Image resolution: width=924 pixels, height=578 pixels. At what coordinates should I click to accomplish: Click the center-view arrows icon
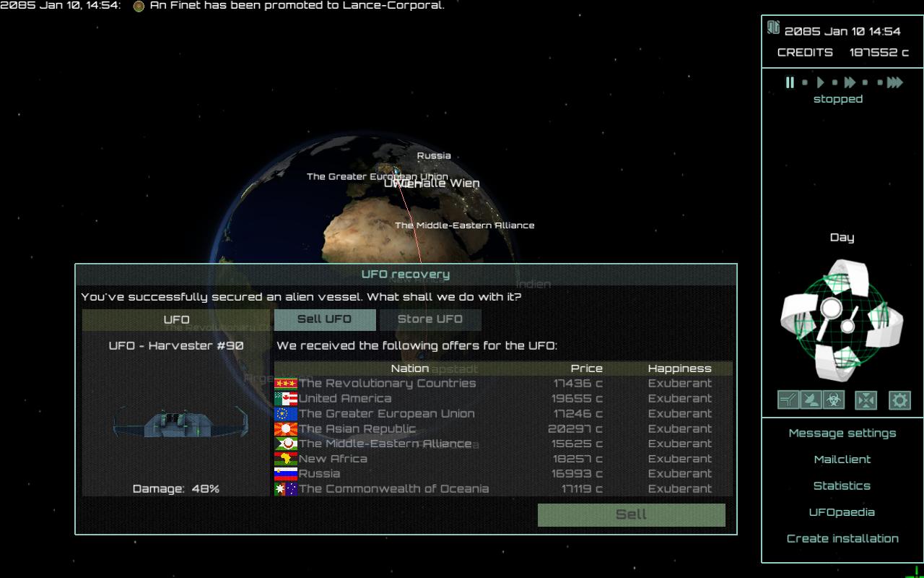866,400
